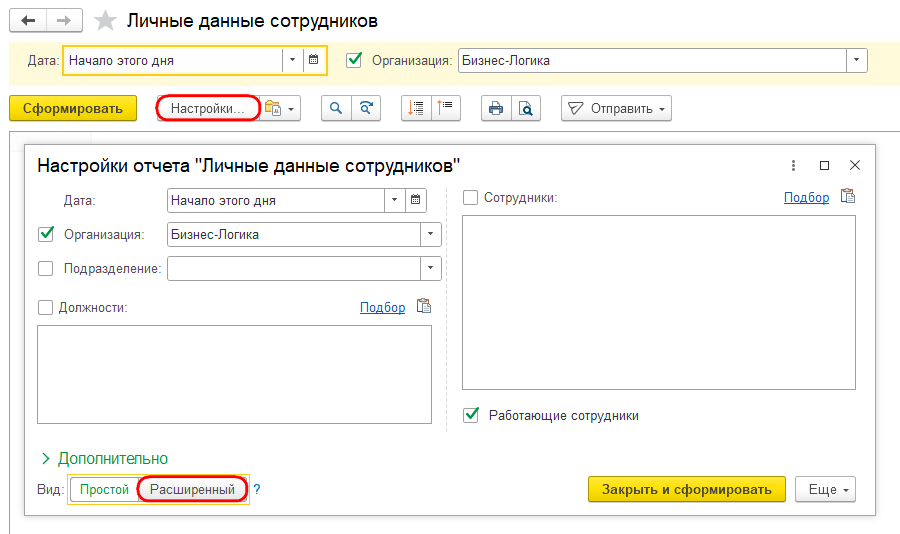The image size is (900, 534).
Task: Open help question mark next to Вид
Action: click(257, 489)
